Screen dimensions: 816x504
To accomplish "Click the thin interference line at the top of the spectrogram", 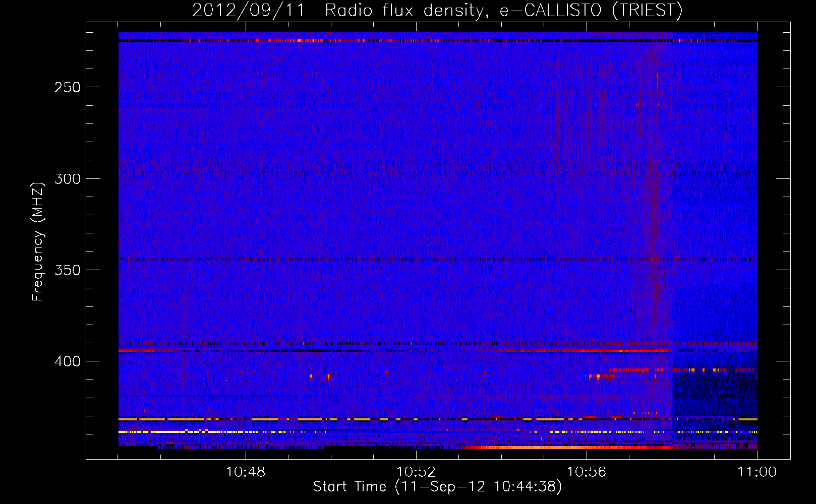I will 438,40.
